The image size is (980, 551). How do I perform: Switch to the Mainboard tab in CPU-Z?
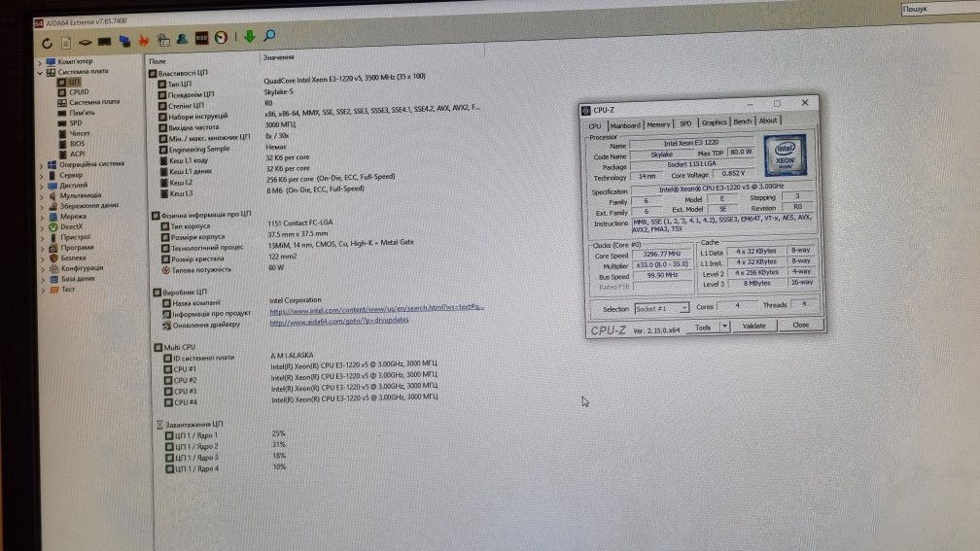[x=625, y=125]
